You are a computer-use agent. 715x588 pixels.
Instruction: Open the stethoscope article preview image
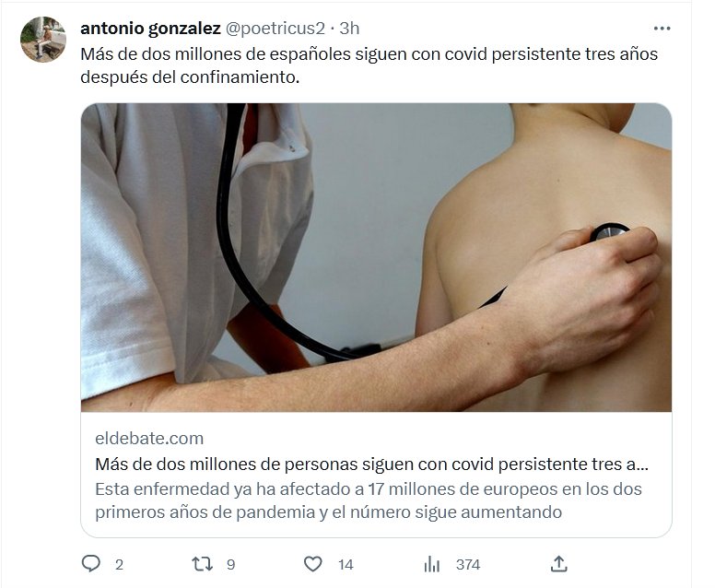coord(376,257)
